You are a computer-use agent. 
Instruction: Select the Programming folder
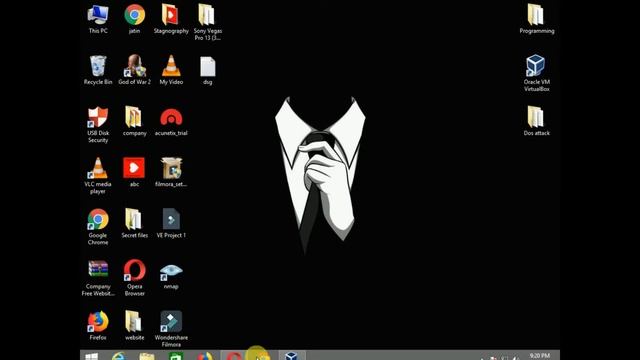[x=537, y=19]
